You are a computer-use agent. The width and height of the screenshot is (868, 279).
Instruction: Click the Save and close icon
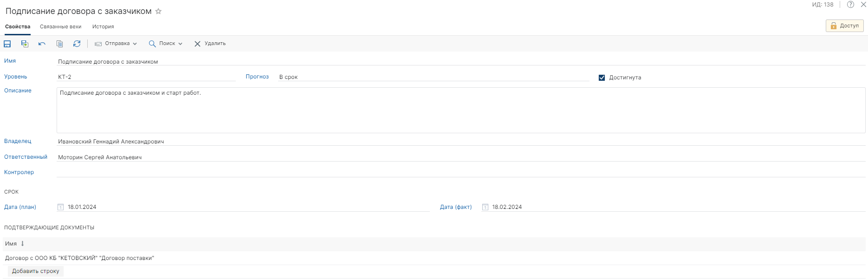click(25, 44)
